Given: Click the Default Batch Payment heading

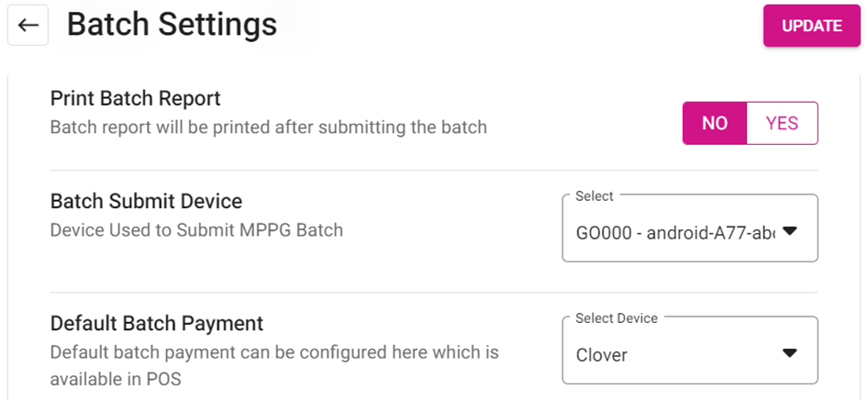Looking at the screenshot, I should [x=157, y=323].
